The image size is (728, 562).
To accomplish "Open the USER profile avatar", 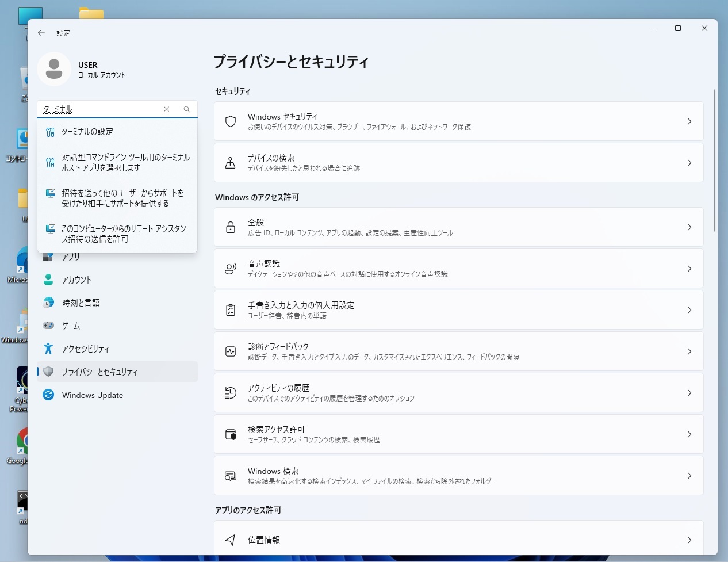I will [x=54, y=69].
